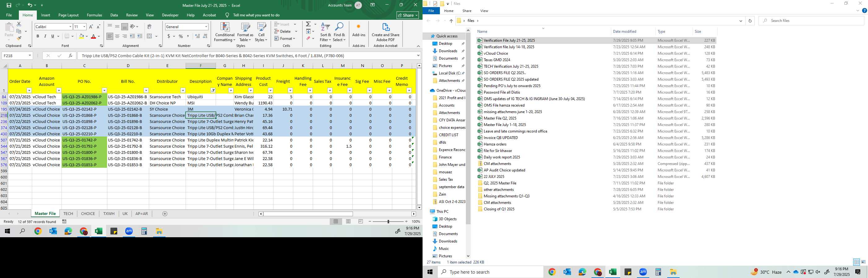Switch File Explorer to large thumbnails view

coord(863,262)
